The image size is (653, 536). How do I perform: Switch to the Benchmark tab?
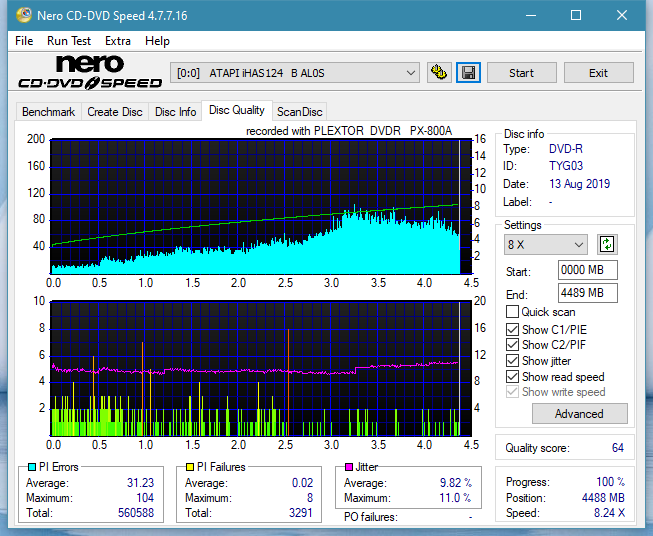click(48, 112)
